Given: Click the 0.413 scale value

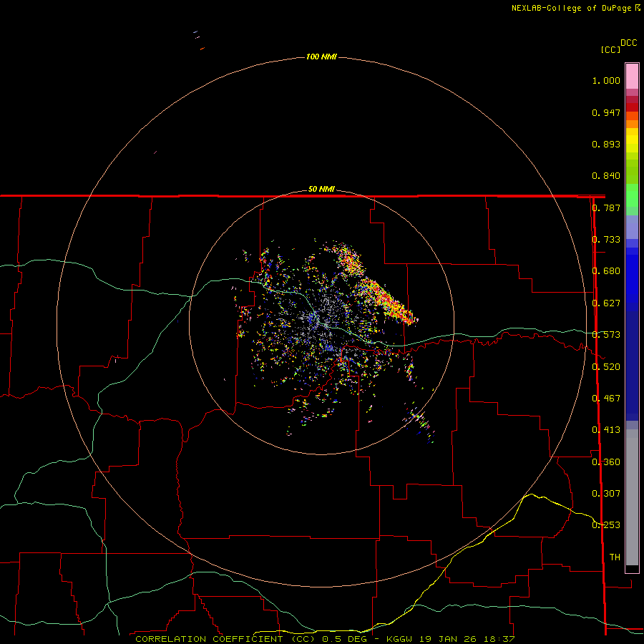Looking at the screenshot, I should tap(606, 430).
